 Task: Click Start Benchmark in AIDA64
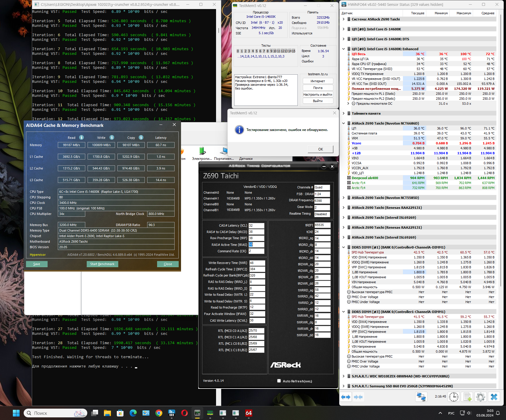[x=102, y=264]
